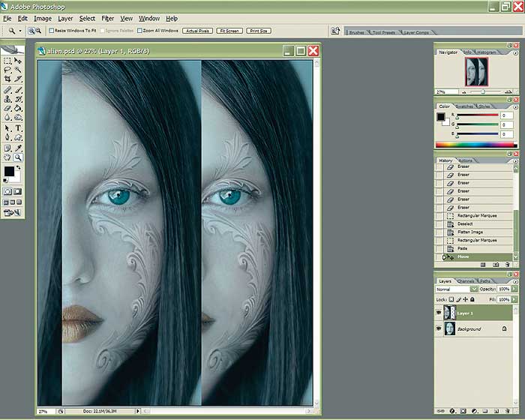
Task: Click Create new set folder icon
Action: click(x=485, y=411)
